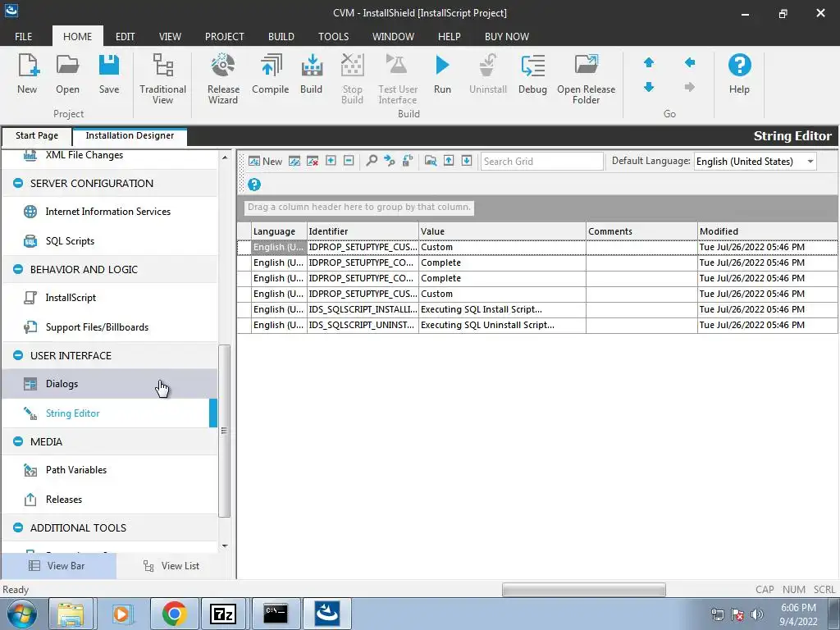Collapse the USER INTERFACE section

pyautogui.click(x=18, y=356)
